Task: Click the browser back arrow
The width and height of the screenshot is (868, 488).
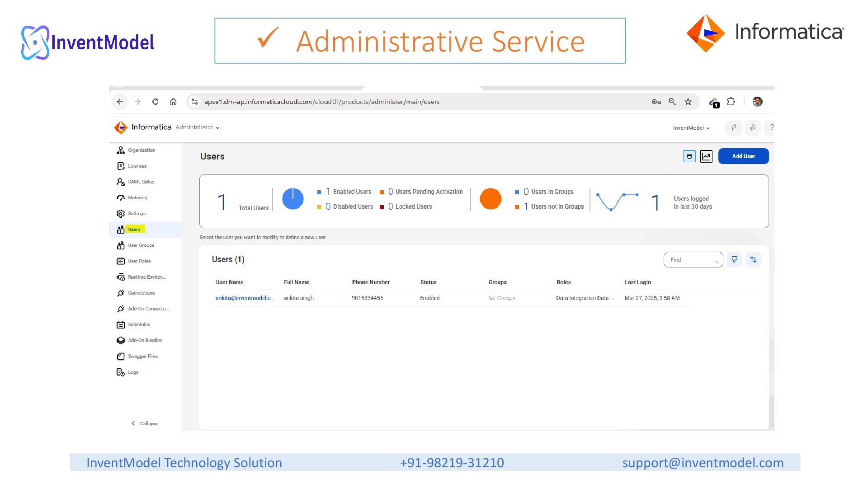Action: [x=120, y=102]
